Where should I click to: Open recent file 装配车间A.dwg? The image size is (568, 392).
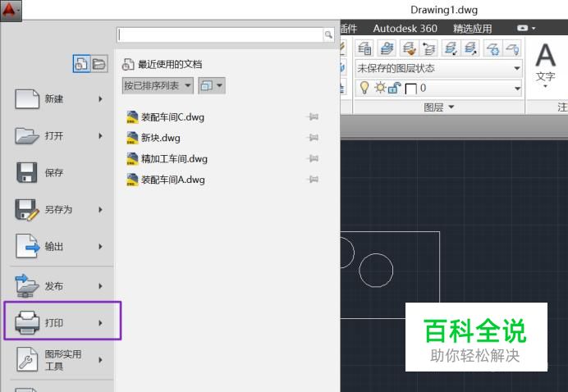pos(166,180)
